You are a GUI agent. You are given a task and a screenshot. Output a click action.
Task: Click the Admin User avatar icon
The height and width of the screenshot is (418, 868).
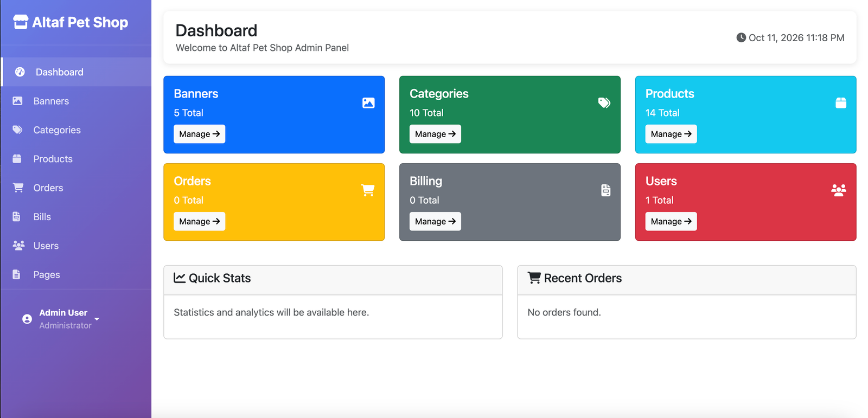[x=27, y=319]
